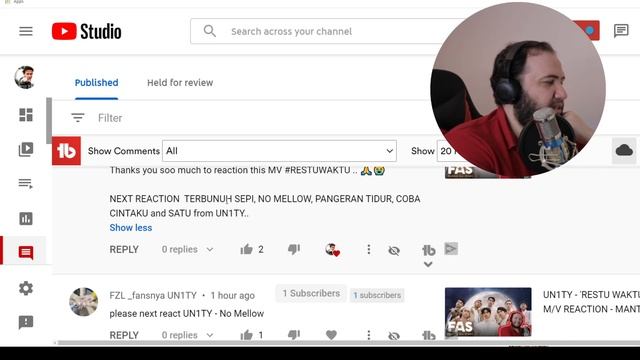
Task: Open UN1TY RESTU WAKTU reaction video thumbnail
Action: (x=488, y=312)
